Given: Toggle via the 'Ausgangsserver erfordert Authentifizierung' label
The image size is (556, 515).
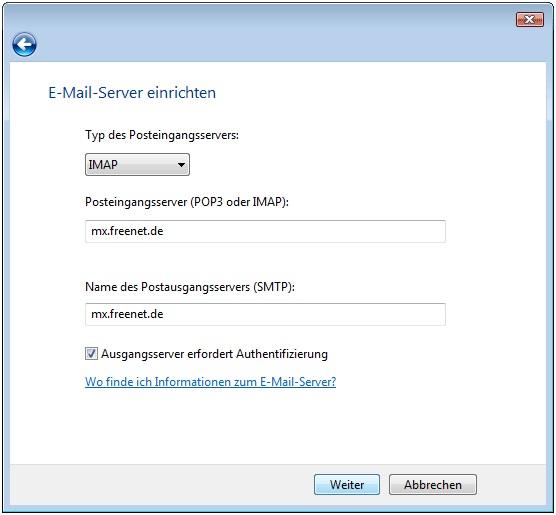Looking at the screenshot, I should point(215,354).
